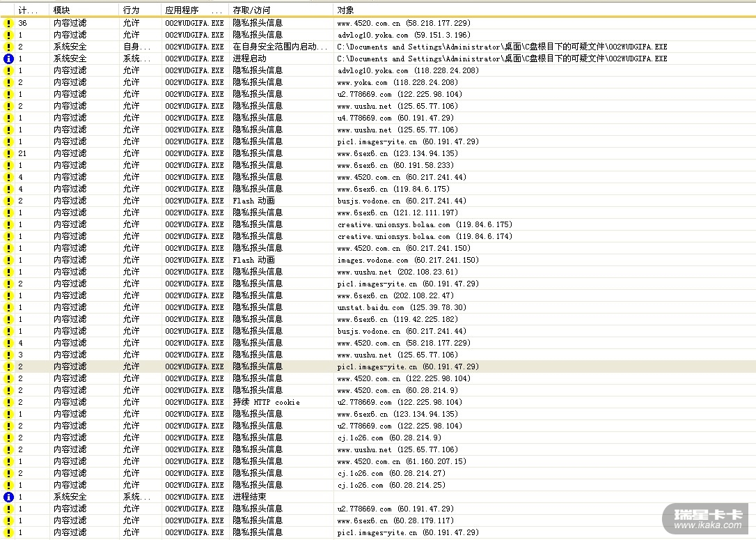Image resolution: width=756 pixels, height=540 pixels.
Task: Select the object text creative.unionsys.bolaa.com (119.84.6.174)
Action: (425, 236)
